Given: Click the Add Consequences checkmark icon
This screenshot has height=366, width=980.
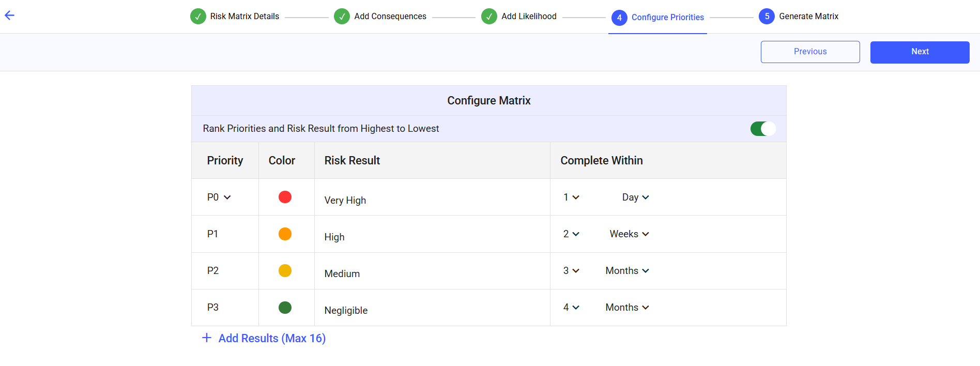Looking at the screenshot, I should point(342,17).
